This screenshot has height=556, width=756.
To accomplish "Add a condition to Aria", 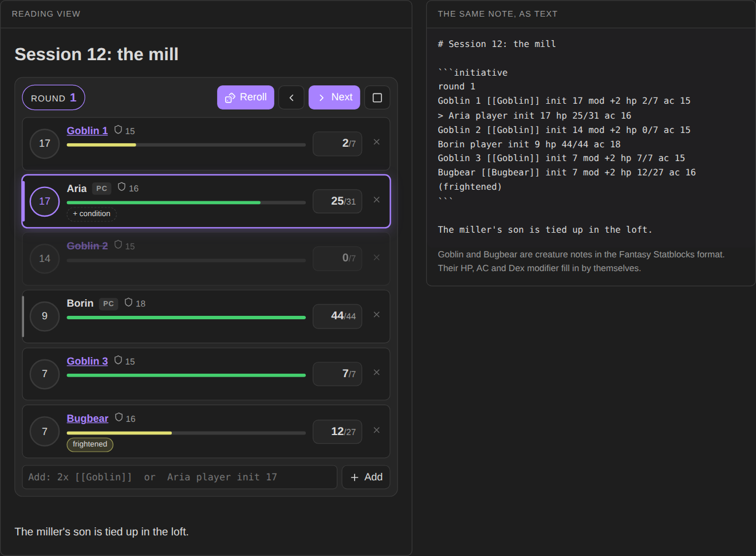I will tap(92, 214).
